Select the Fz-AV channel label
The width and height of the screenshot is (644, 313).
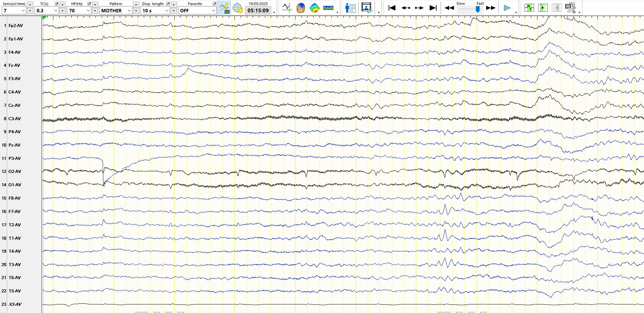click(14, 65)
